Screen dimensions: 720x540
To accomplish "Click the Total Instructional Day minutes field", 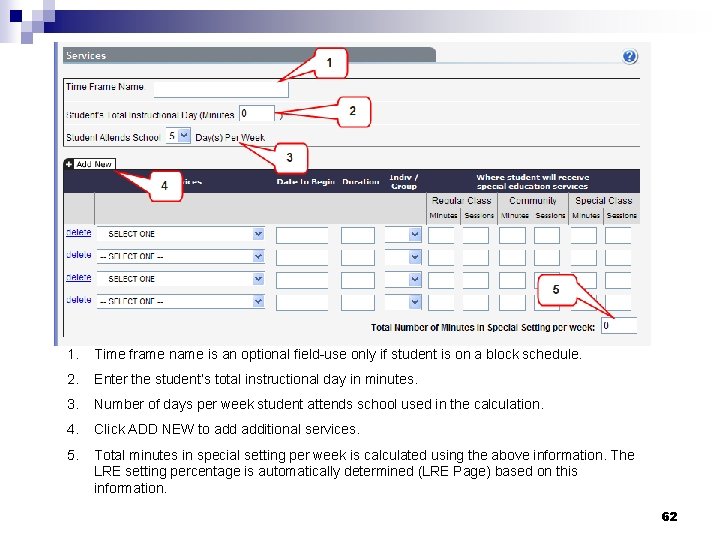I will pos(257,113).
